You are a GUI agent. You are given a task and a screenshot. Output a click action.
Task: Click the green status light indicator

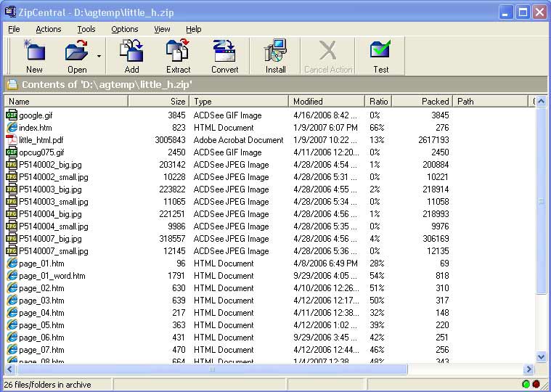[x=526, y=384]
